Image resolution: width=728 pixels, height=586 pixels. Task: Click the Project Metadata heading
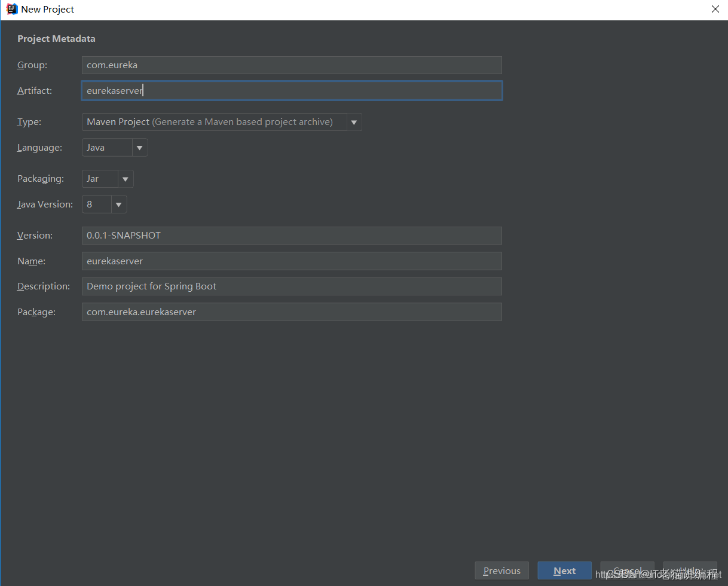coord(56,39)
